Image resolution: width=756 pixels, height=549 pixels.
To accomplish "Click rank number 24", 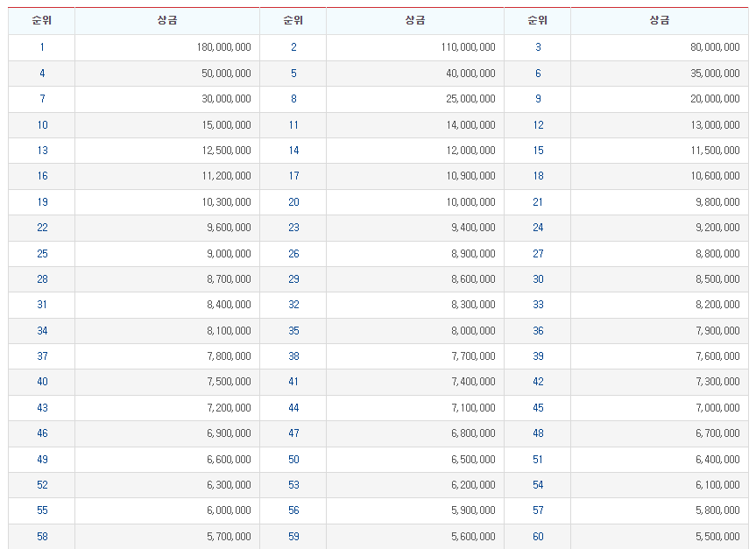I will [538, 228].
